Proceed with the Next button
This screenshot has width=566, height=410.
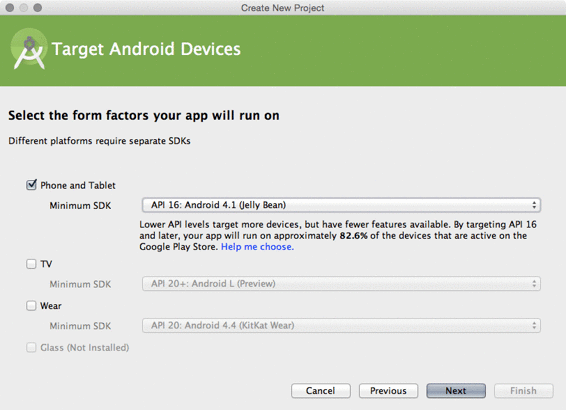pos(456,391)
